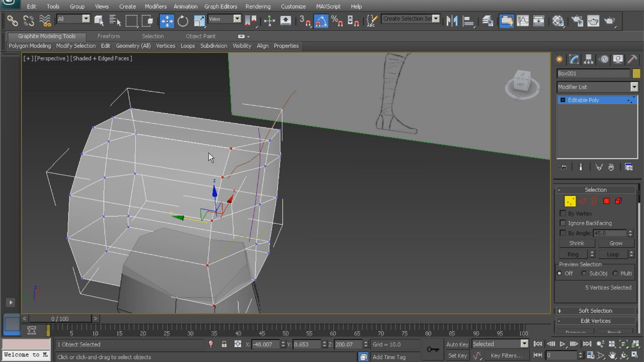This screenshot has height=362, width=644.
Task: Open the Key Filters dialog
Action: click(507, 355)
